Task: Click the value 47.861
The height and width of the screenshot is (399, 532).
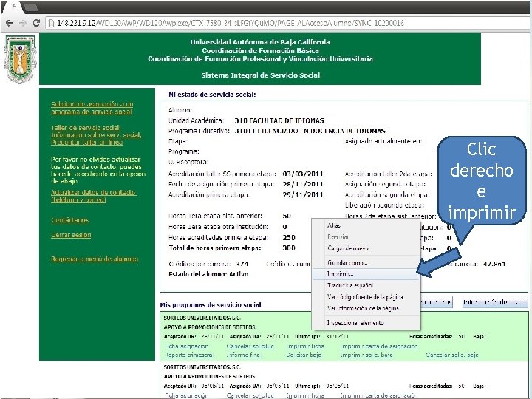Action: [x=494, y=264]
